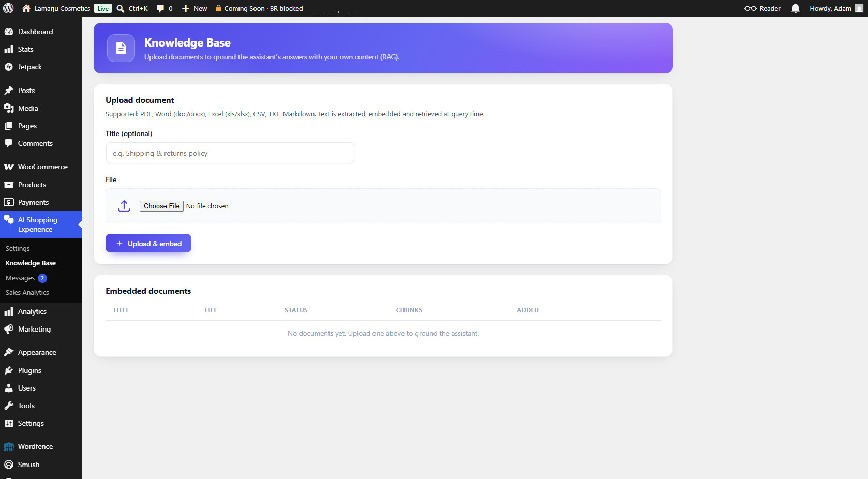Open the Settings submenu under AI Shopping
This screenshot has height=479, width=868.
pos(18,248)
